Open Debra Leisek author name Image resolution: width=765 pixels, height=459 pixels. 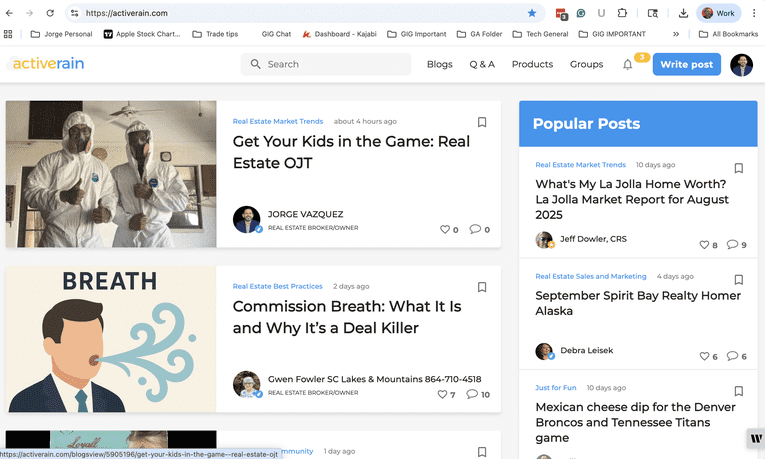(586, 350)
